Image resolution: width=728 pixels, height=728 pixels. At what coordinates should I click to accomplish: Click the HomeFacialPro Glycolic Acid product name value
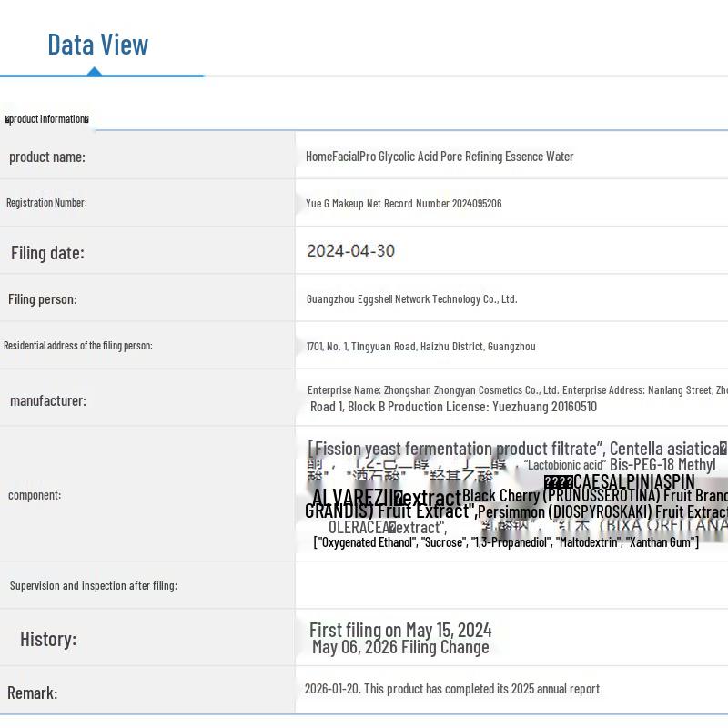pyautogui.click(x=440, y=157)
